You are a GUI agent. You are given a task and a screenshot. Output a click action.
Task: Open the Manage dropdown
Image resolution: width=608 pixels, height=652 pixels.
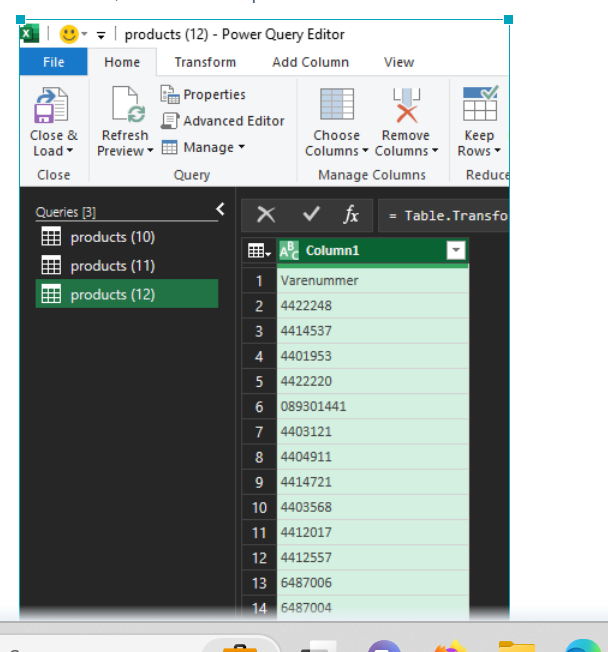[x=203, y=147]
